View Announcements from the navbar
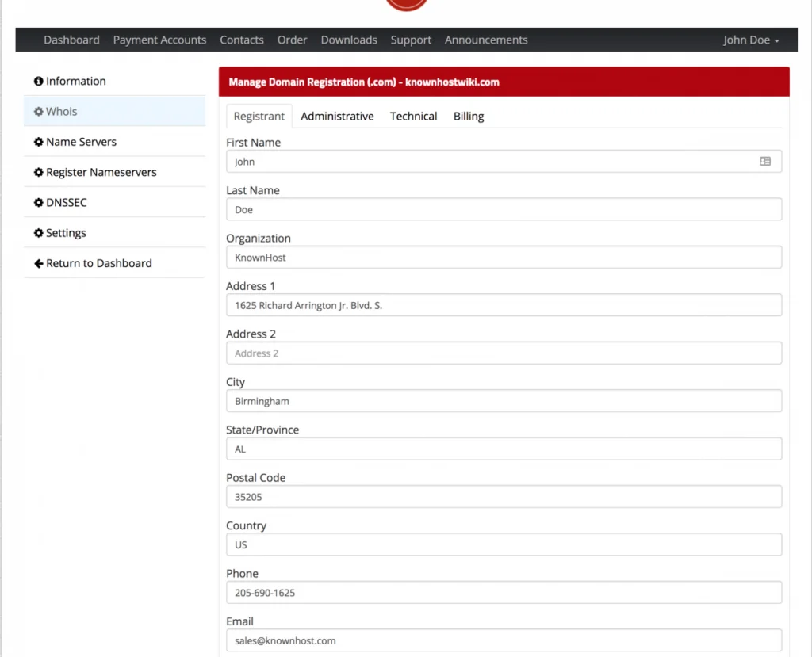This screenshot has width=812, height=657. (486, 40)
